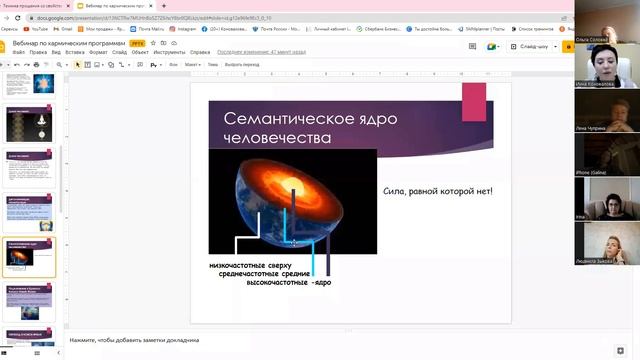Expand the insert image dropdown arrow

(102, 65)
